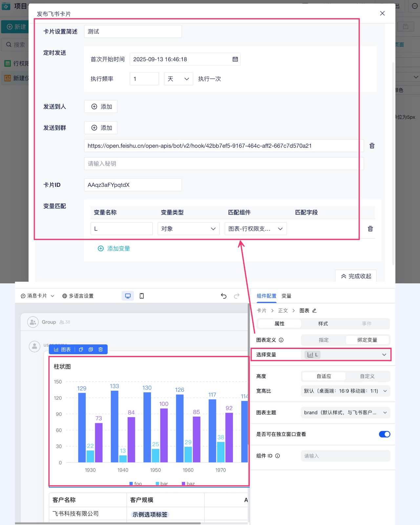This screenshot has height=525, width=420.
Task: Click the user avatar in message preview
Action: coord(34,346)
